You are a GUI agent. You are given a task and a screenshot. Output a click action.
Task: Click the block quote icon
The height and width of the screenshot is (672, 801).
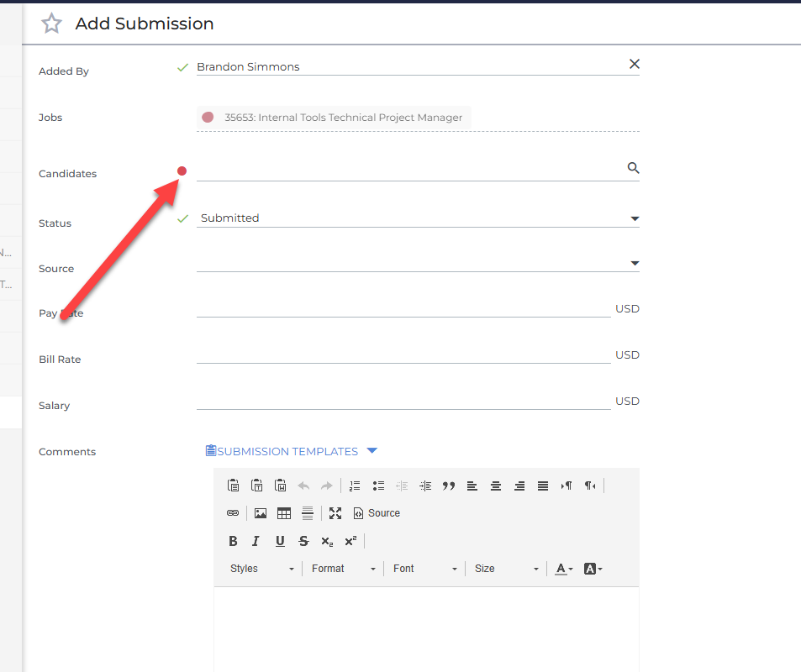coord(449,486)
